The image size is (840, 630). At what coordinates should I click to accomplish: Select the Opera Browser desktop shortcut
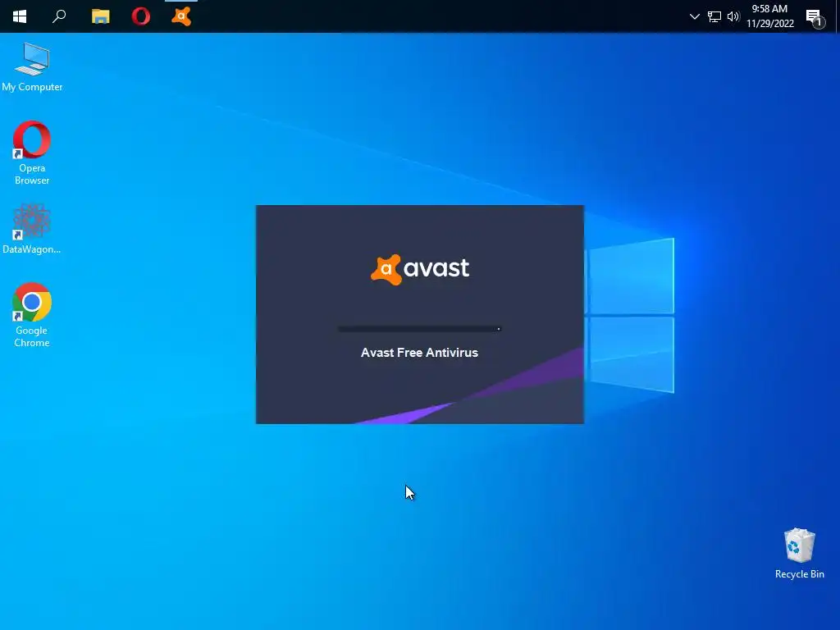[32, 153]
